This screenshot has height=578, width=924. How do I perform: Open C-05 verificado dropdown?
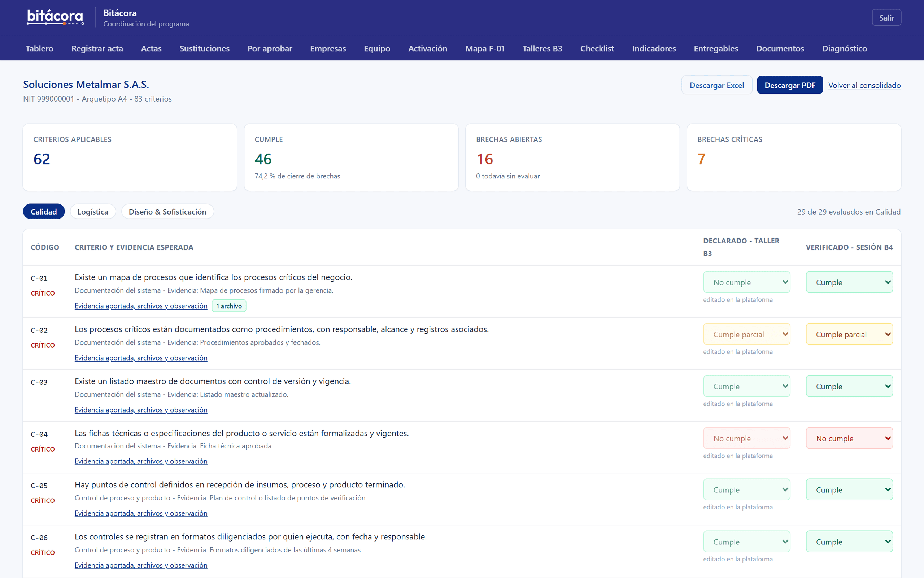(x=849, y=489)
